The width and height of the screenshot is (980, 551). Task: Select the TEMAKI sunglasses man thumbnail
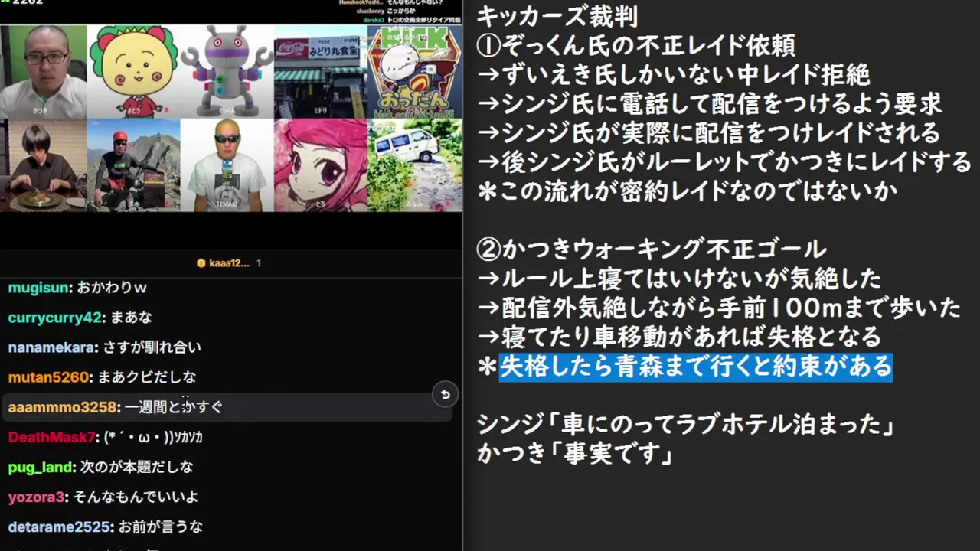click(x=227, y=165)
